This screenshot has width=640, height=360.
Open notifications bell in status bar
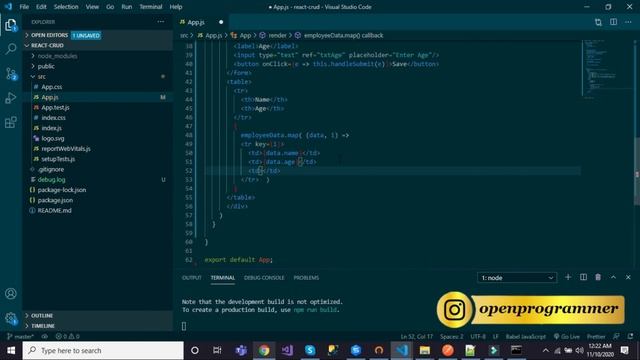[x=631, y=336]
